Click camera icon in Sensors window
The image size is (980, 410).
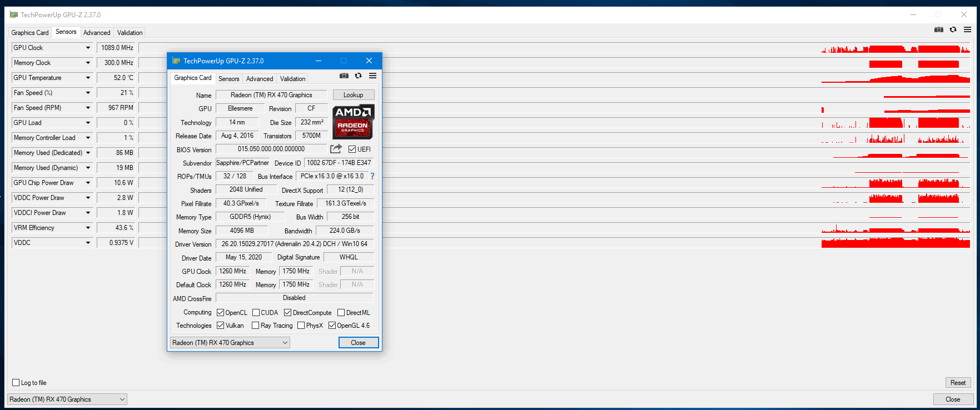pos(939,29)
